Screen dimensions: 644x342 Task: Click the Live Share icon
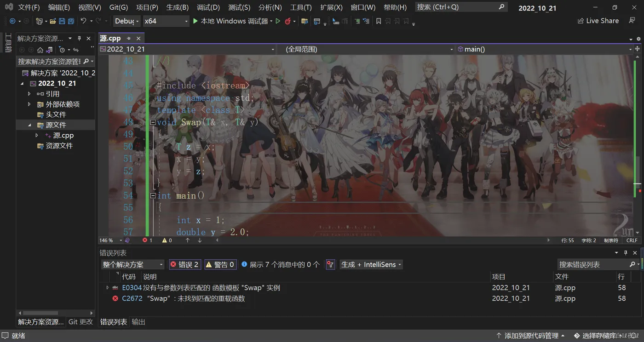tap(581, 21)
